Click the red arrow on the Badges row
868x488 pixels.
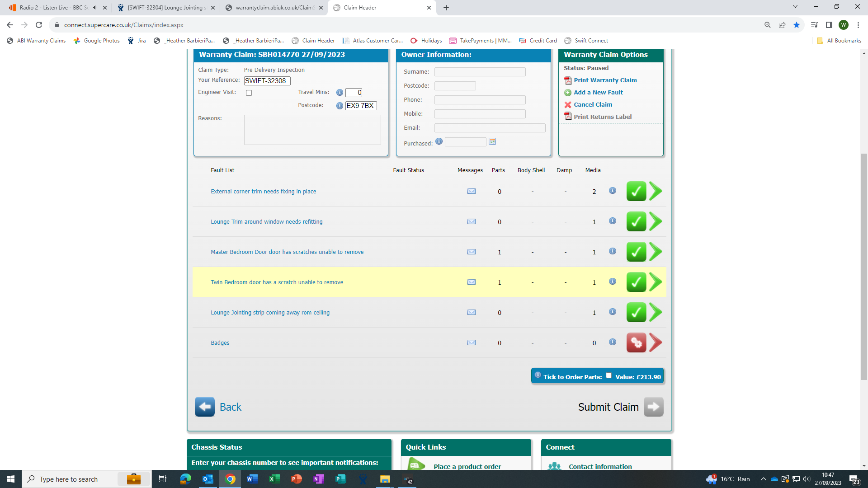tap(656, 343)
